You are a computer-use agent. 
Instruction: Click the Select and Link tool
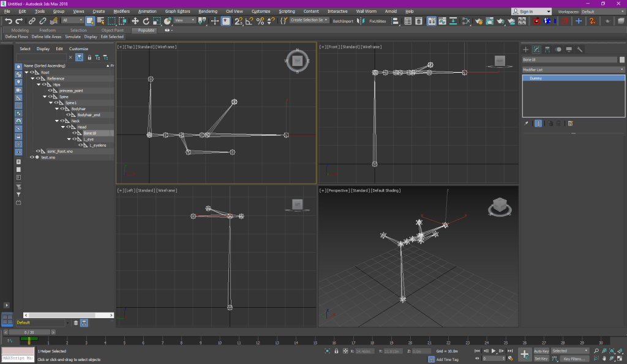pos(32,21)
